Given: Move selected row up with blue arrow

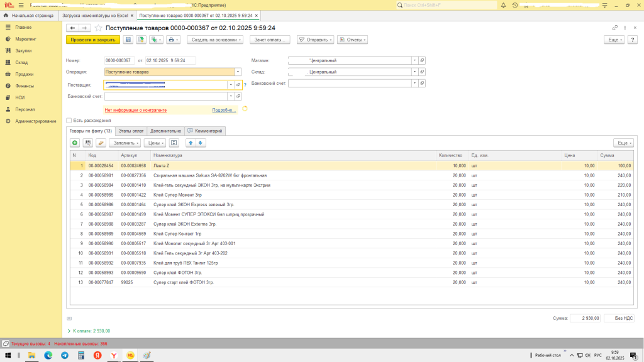Looking at the screenshot, I should pos(191,143).
